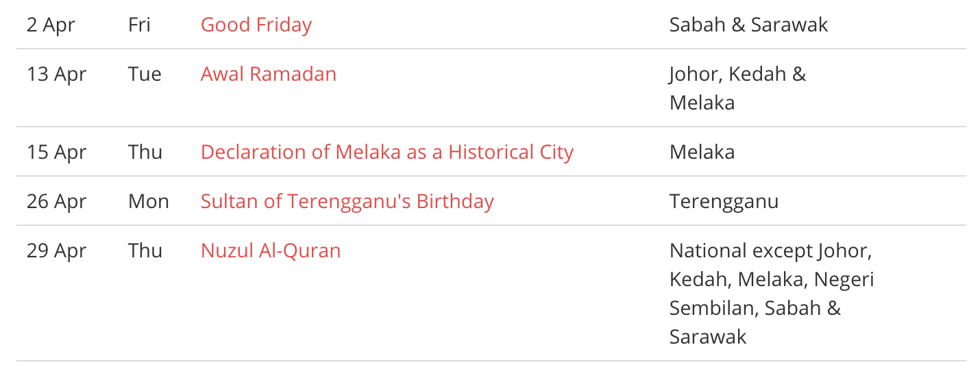Open the Sultan of Terengganu's Birthday link
This screenshot has height=371, width=980.
(x=347, y=201)
